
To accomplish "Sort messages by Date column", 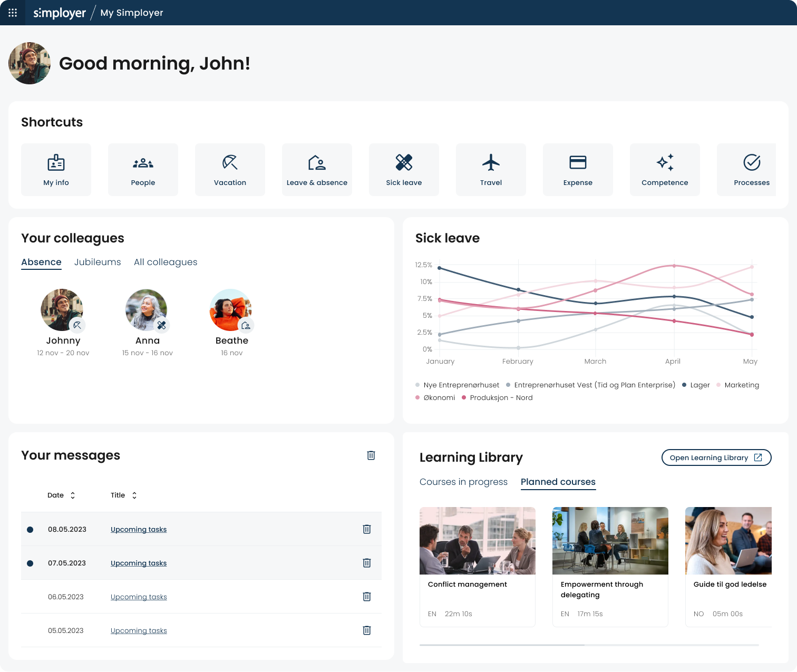I will (61, 495).
